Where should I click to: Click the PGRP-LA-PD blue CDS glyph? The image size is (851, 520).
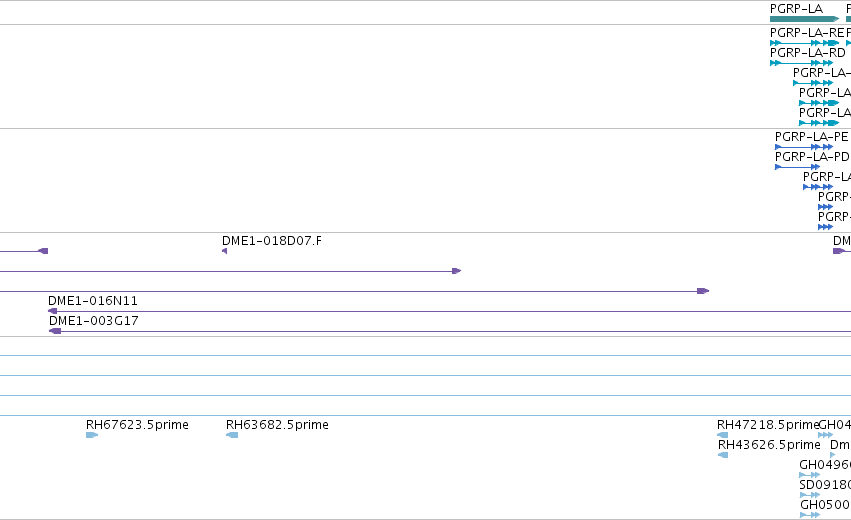(797, 167)
